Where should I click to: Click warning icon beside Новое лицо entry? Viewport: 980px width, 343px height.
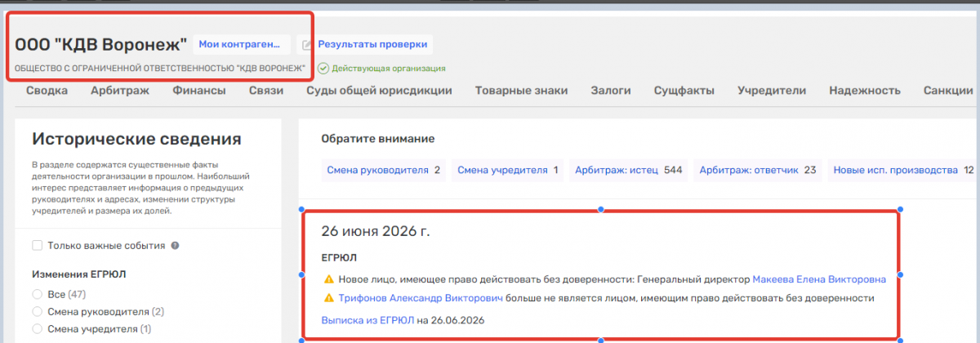(329, 279)
